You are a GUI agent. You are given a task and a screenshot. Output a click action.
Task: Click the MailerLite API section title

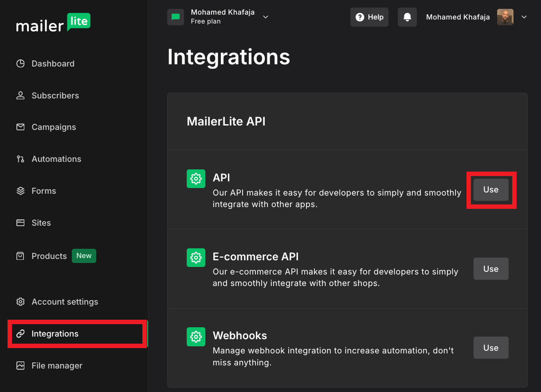tap(226, 121)
